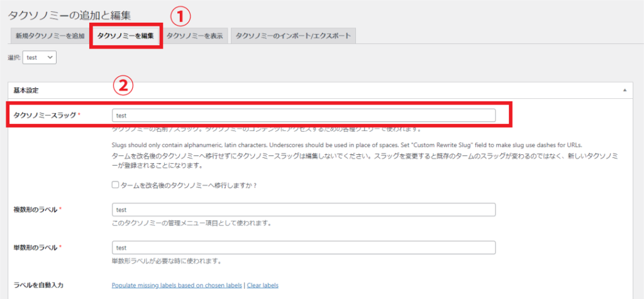Click the Populate missing labels based on chosen labels link
The width and height of the screenshot is (644, 299).
tap(176, 285)
